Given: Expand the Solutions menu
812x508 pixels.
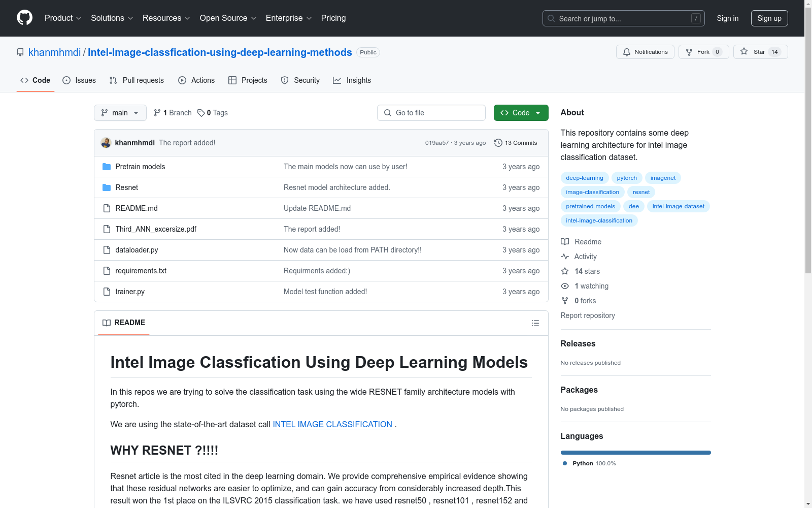Looking at the screenshot, I should 112,18.
